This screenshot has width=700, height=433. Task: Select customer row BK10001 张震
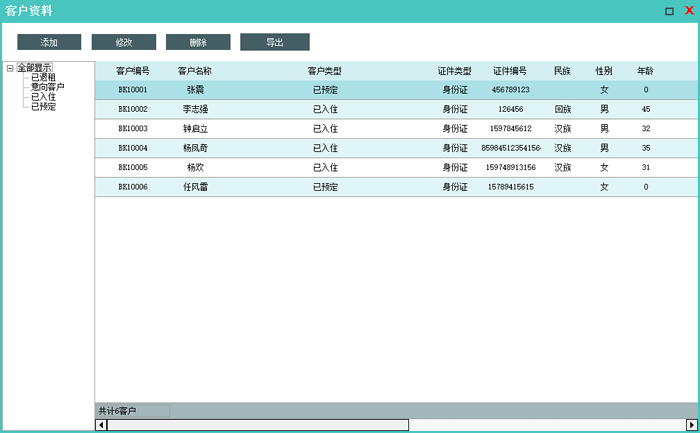coord(195,90)
